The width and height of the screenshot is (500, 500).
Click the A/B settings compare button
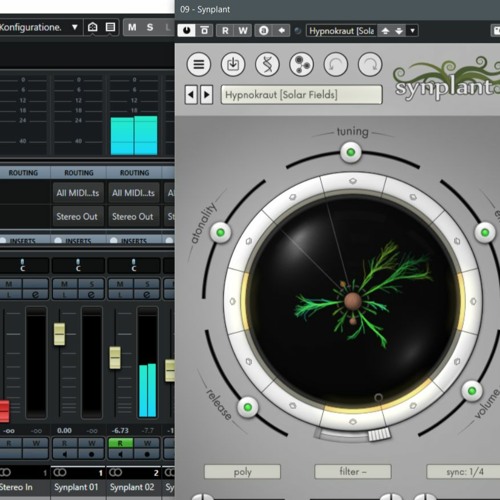click(x=264, y=31)
